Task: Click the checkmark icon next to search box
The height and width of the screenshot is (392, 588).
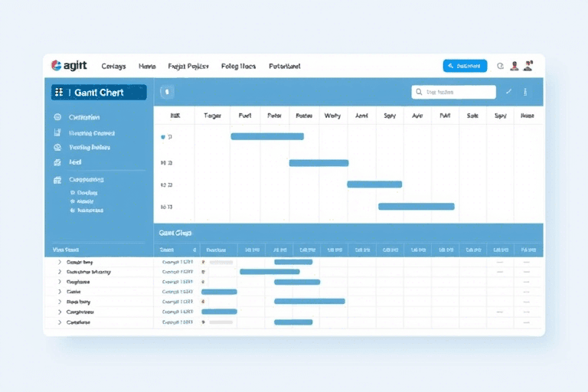Action: coord(508,92)
